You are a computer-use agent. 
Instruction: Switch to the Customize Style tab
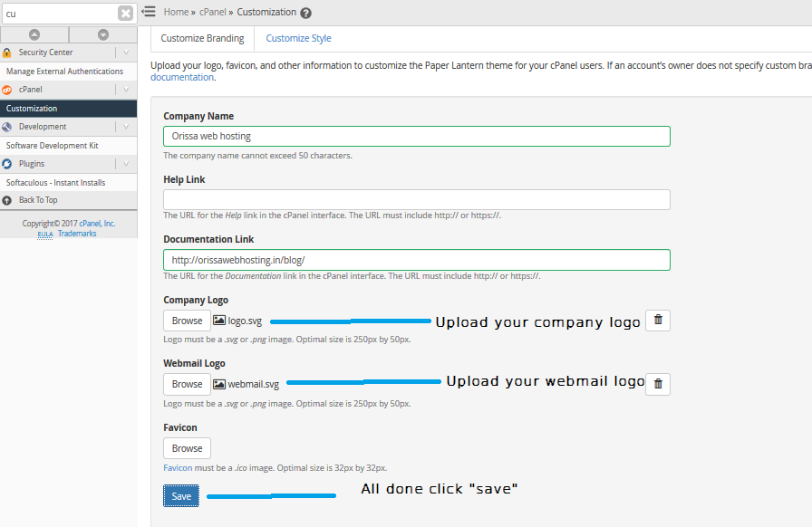(x=298, y=38)
